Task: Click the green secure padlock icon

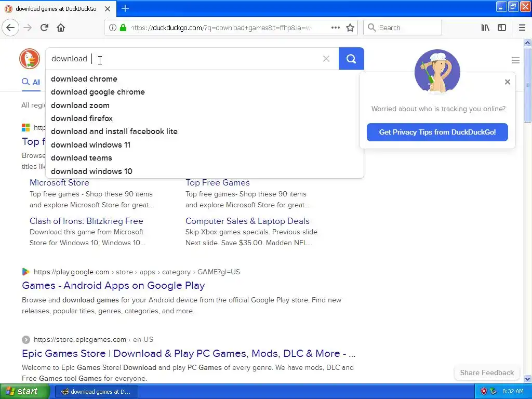Action: pos(123,28)
